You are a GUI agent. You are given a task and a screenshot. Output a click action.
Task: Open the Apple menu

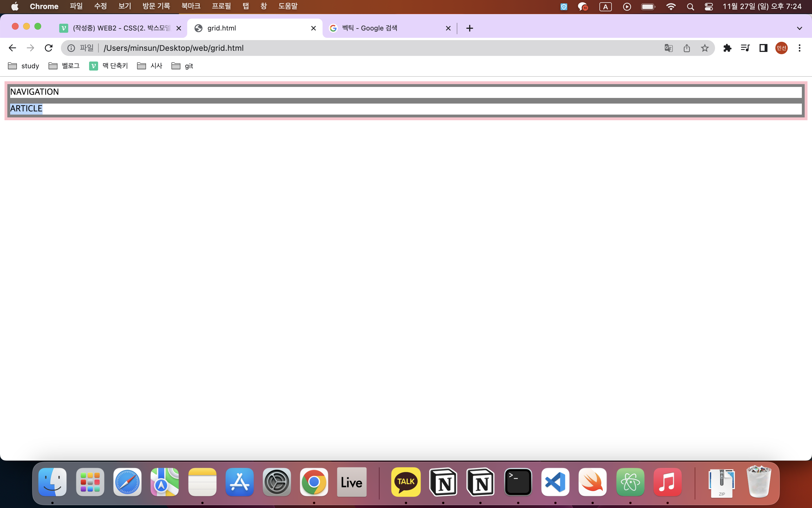tap(15, 6)
